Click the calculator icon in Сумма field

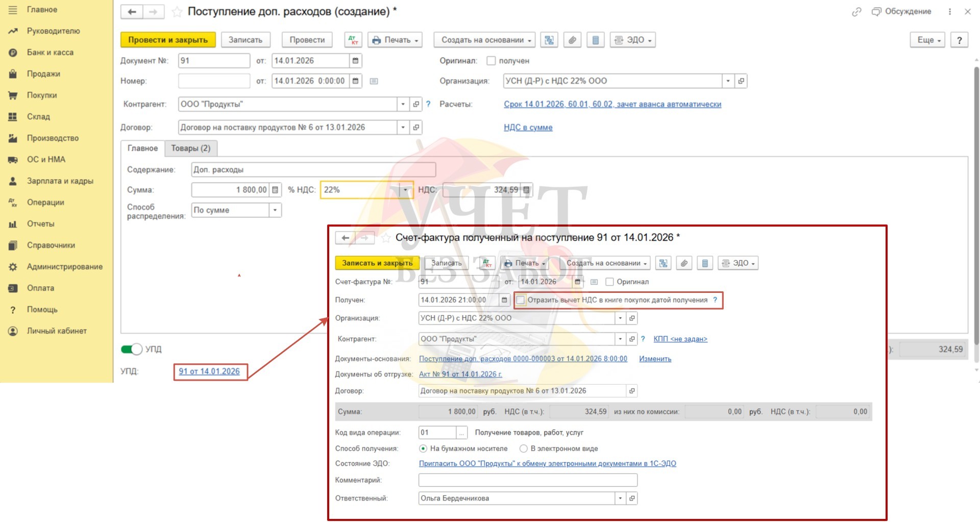(275, 190)
